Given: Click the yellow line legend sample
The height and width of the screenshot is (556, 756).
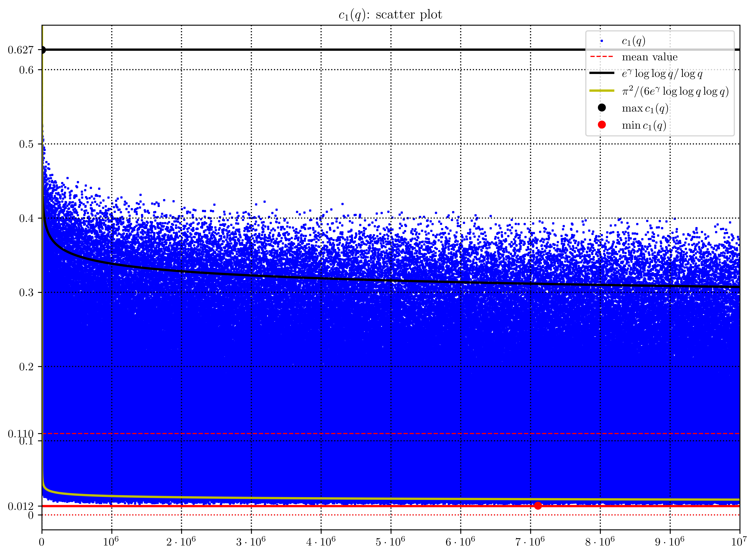Looking at the screenshot, I should tap(602, 91).
